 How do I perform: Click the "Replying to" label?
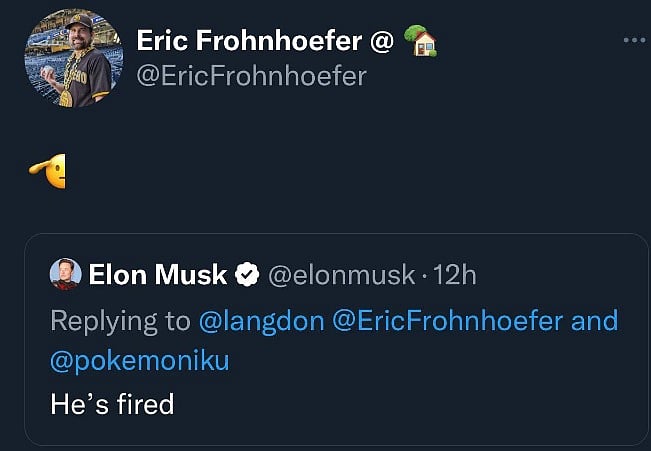tap(120, 321)
